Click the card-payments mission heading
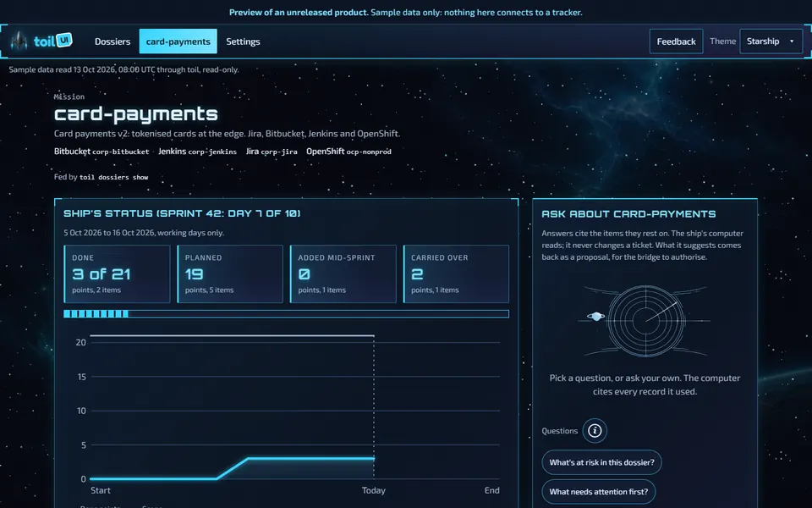Image resolution: width=812 pixels, height=508 pixels. 135,114
